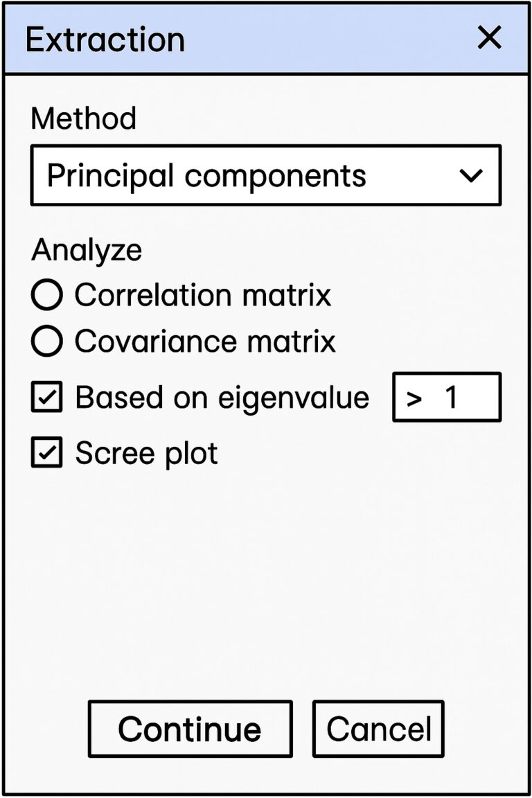
Task: Click the dropdown chevron next to Principal components
Action: pyautogui.click(x=472, y=175)
